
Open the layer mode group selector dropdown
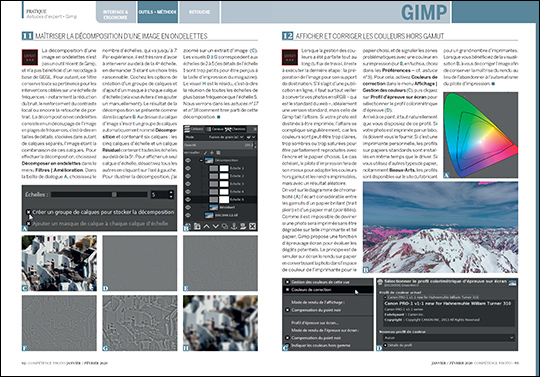pyautogui.click(x=251, y=137)
